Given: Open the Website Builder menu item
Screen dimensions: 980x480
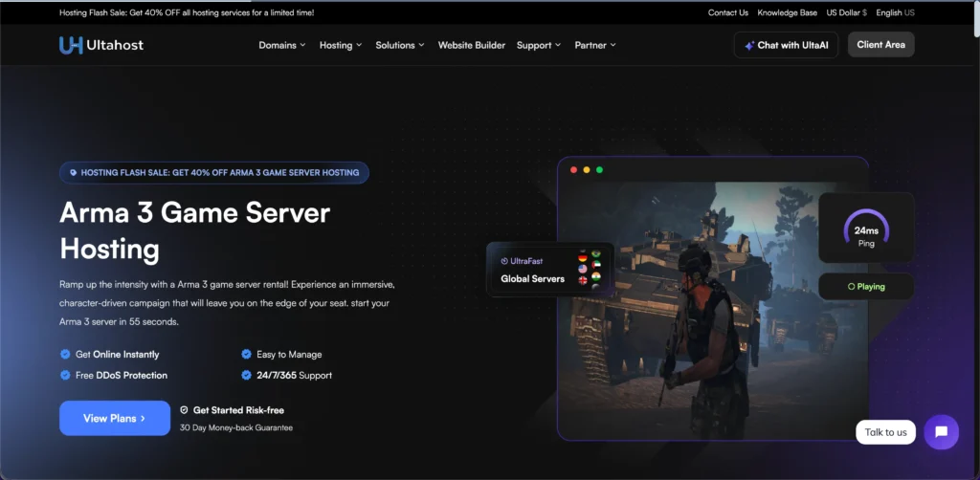Looking at the screenshot, I should point(471,45).
